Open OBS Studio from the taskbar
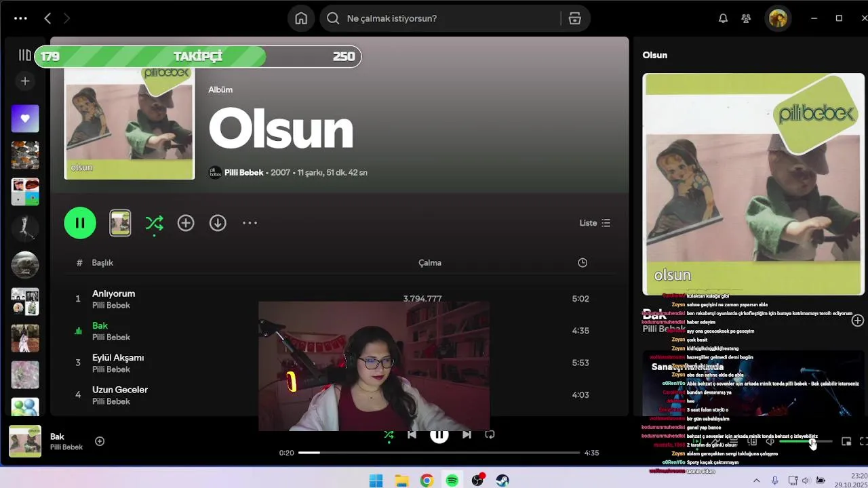This screenshot has height=488, width=868. pyautogui.click(x=477, y=481)
